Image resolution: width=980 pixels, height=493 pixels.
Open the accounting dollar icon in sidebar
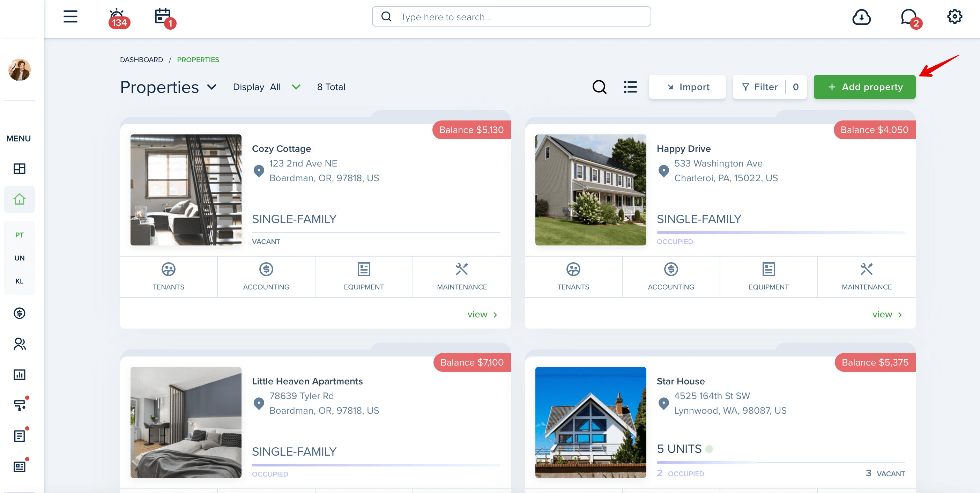point(20,313)
